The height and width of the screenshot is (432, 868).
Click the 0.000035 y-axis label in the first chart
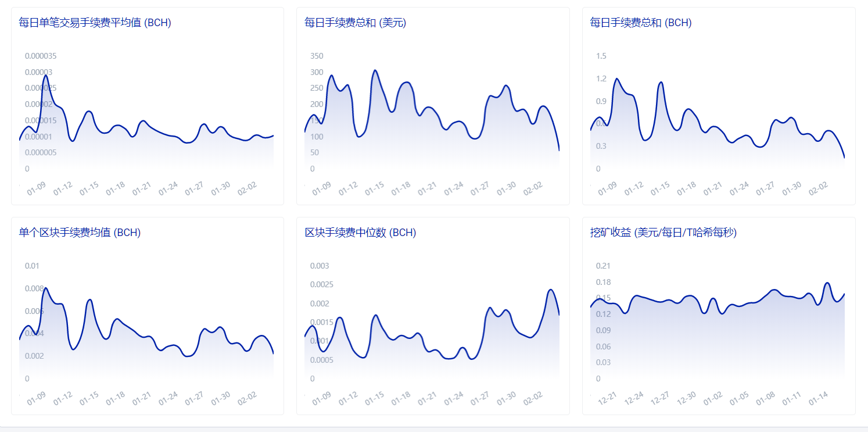click(41, 56)
